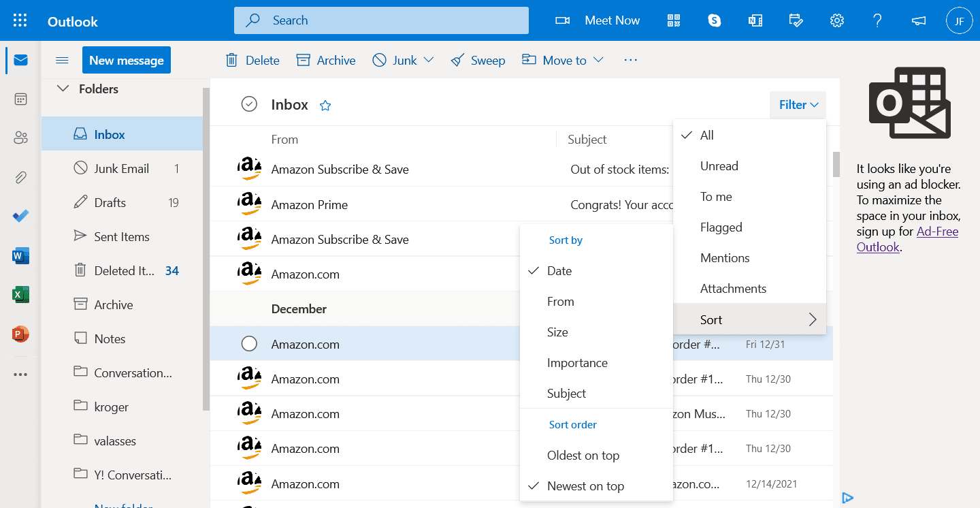Screen dimensions: 980x508
Task: Open the Filter dropdown
Action: pyautogui.click(x=798, y=105)
